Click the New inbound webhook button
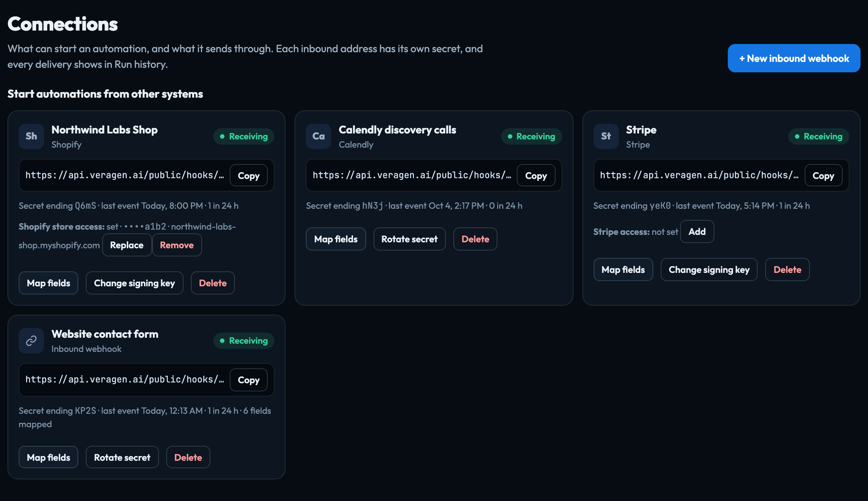Screen dimensions: 868x501 [794, 58]
